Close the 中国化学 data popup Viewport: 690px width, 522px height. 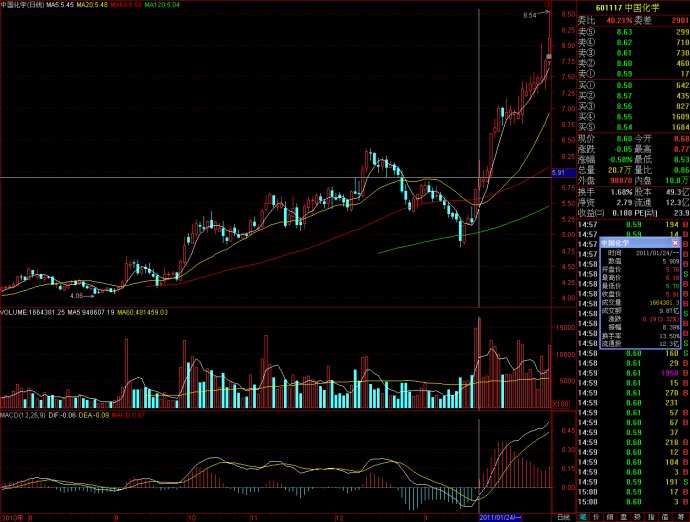click(x=674, y=242)
